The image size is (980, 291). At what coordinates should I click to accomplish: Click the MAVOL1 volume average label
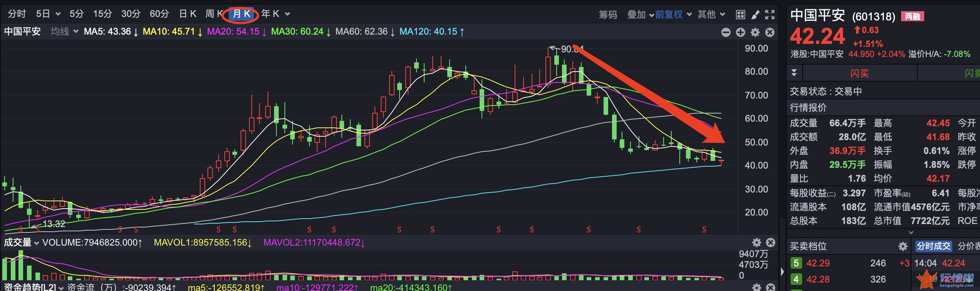coord(203,242)
